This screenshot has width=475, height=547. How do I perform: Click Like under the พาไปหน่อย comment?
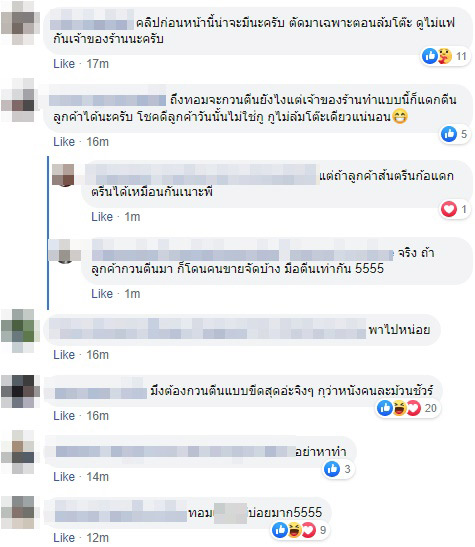point(64,355)
